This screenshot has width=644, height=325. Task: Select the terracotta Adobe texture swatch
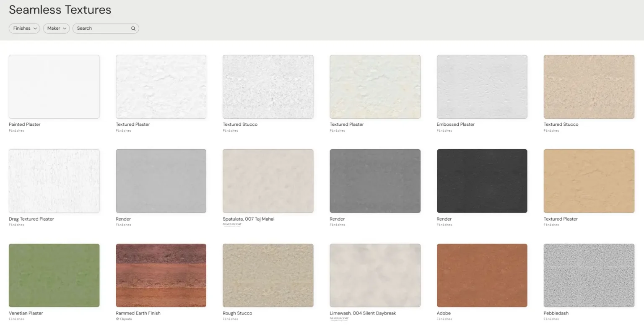click(x=482, y=275)
